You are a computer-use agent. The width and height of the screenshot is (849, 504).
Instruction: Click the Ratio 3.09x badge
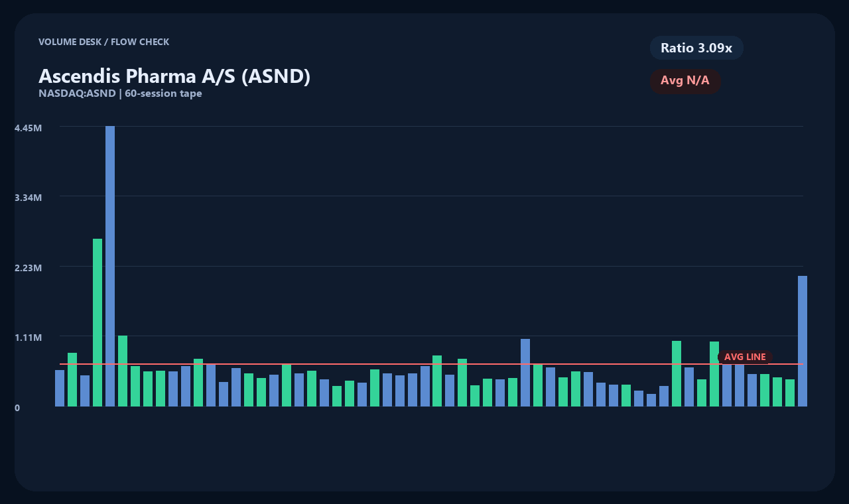696,48
